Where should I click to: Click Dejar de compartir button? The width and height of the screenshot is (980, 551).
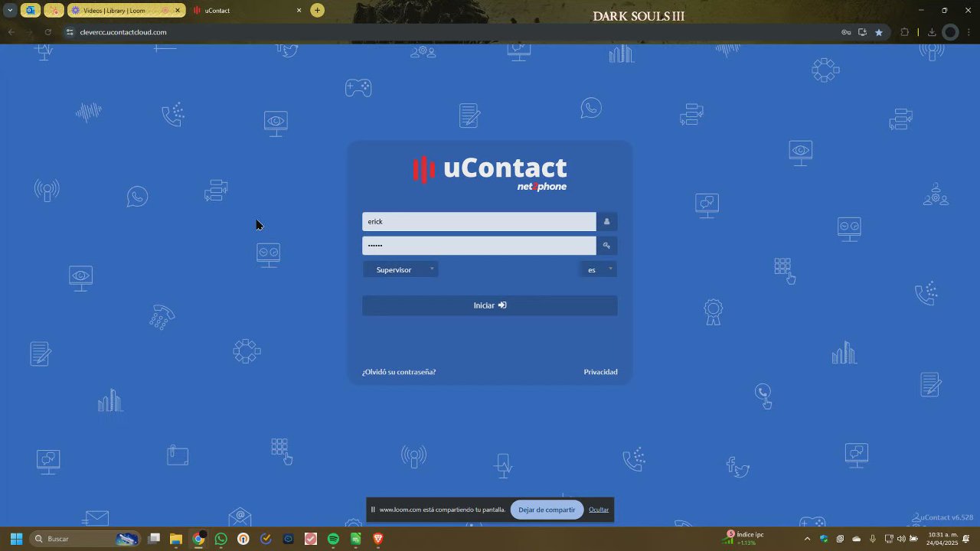click(547, 510)
